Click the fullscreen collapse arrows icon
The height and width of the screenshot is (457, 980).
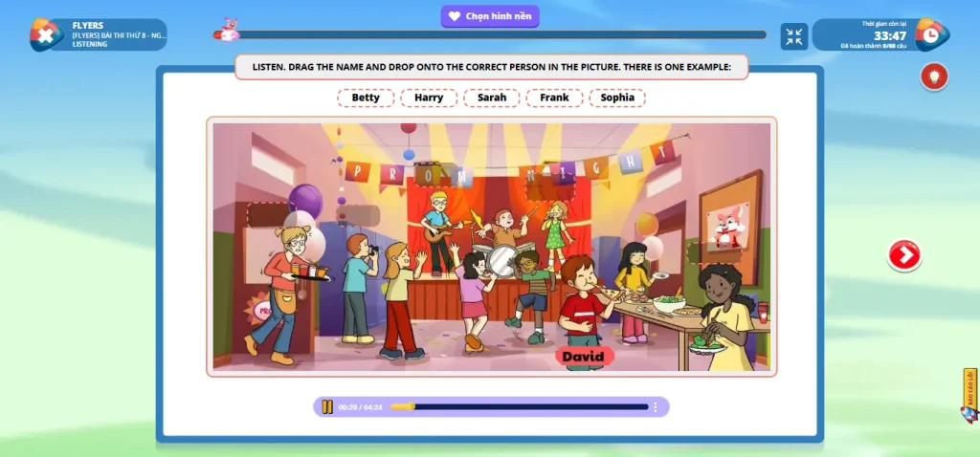tap(794, 36)
